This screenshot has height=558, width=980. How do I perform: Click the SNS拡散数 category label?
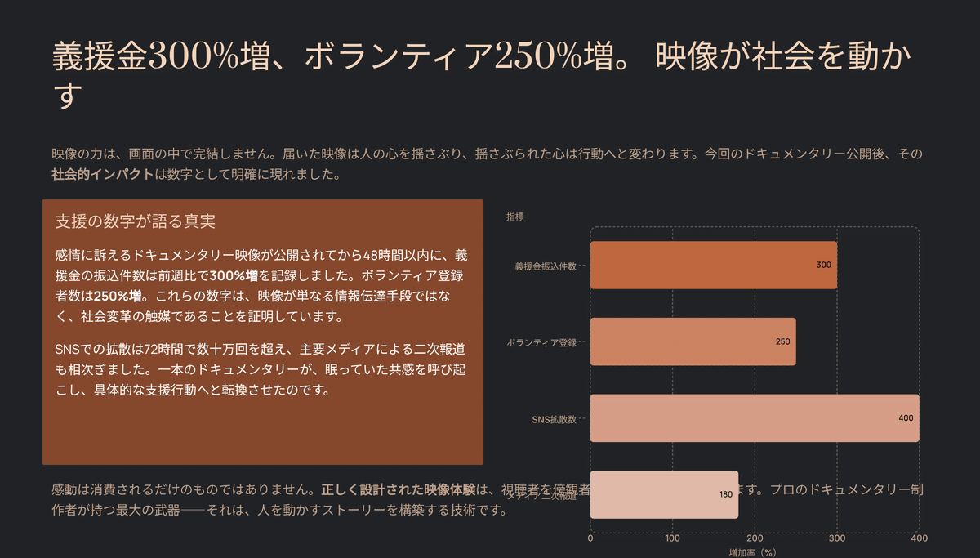[x=554, y=417]
